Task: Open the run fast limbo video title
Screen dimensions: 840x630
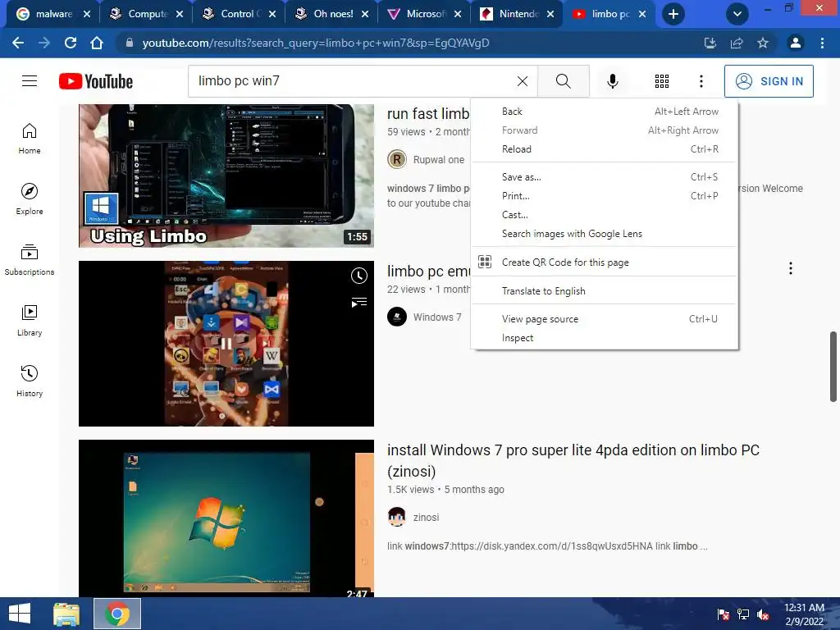Action: tap(428, 113)
